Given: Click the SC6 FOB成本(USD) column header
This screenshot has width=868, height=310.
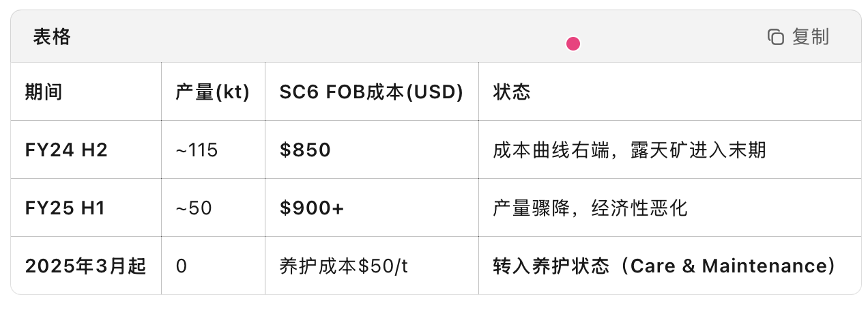Looking at the screenshot, I should pyautogui.click(x=371, y=92).
